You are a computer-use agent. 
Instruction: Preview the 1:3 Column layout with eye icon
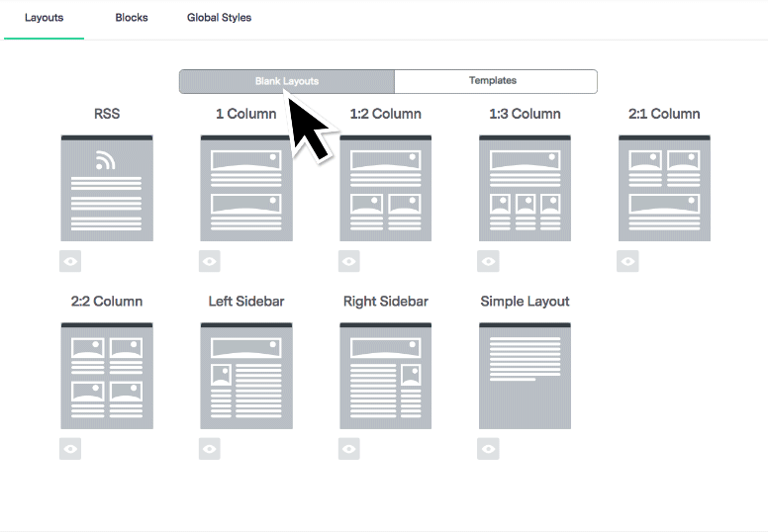point(488,261)
